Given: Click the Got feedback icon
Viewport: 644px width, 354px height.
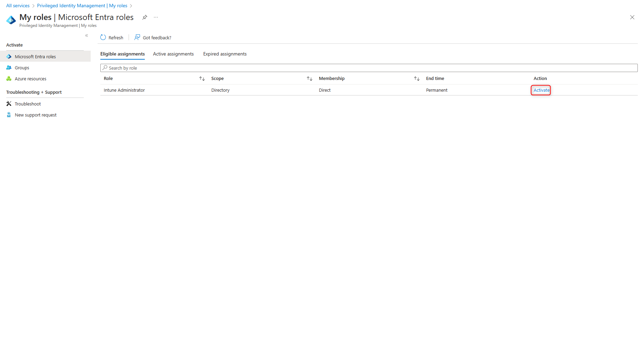Looking at the screenshot, I should [137, 37].
